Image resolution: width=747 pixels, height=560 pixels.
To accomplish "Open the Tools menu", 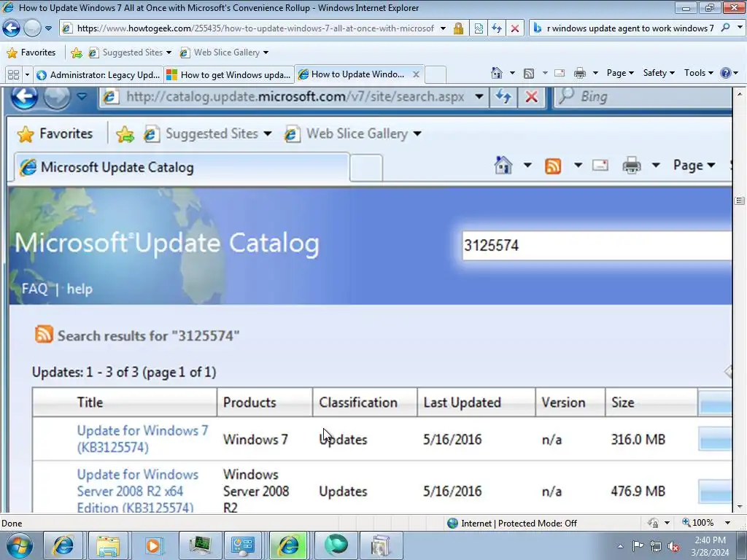I will (698, 73).
